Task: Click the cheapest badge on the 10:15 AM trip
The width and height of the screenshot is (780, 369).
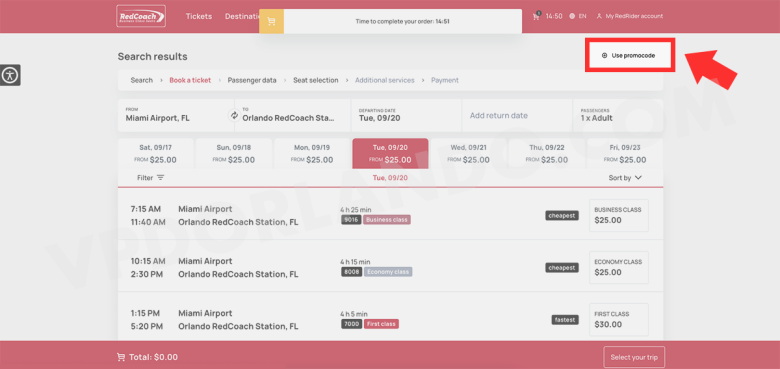Action: click(562, 268)
